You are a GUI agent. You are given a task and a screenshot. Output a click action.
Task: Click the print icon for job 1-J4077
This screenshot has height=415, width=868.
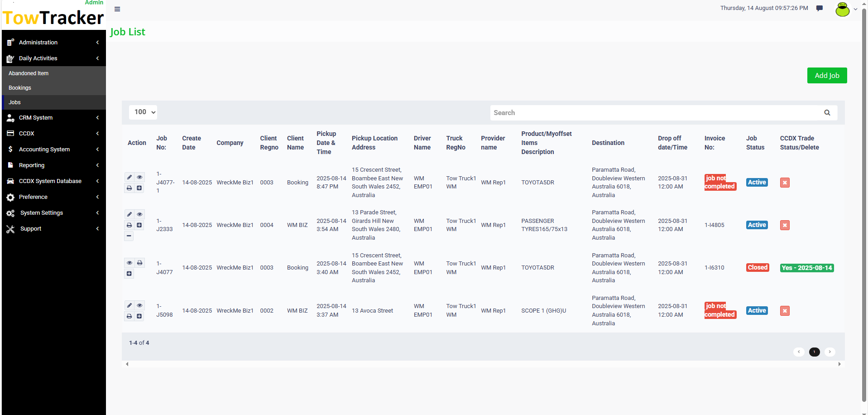point(139,263)
